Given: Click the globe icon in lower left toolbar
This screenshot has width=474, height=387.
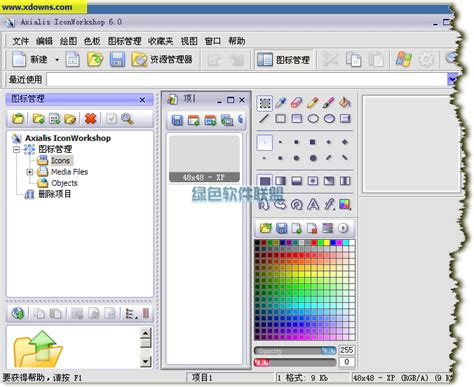Looking at the screenshot, I should 18,313.
